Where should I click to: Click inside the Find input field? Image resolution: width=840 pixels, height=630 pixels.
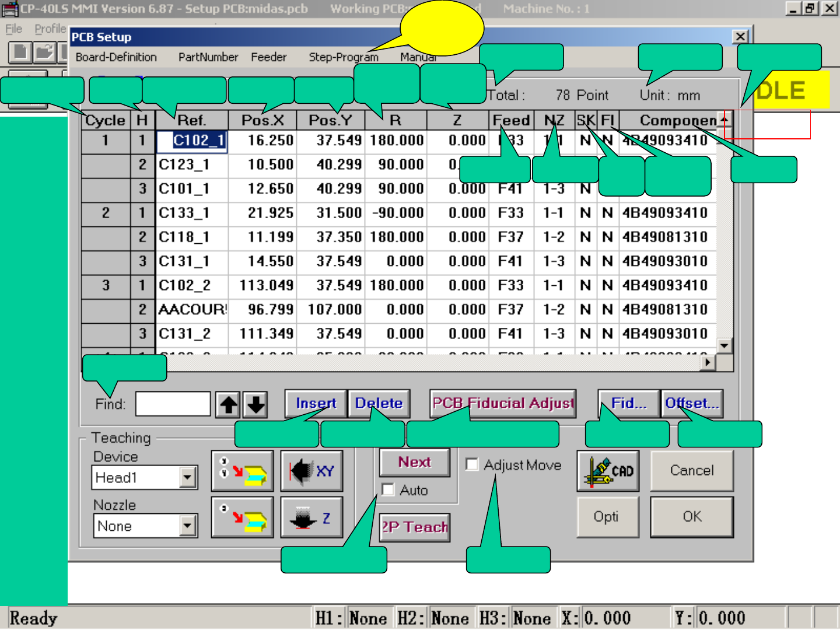coord(173,404)
